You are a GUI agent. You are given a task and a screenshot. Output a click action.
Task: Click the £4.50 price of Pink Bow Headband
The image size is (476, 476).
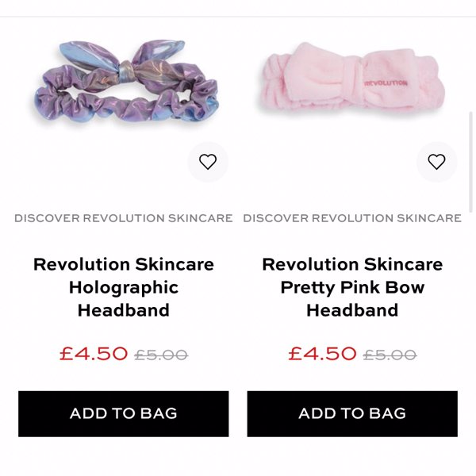[x=322, y=354]
